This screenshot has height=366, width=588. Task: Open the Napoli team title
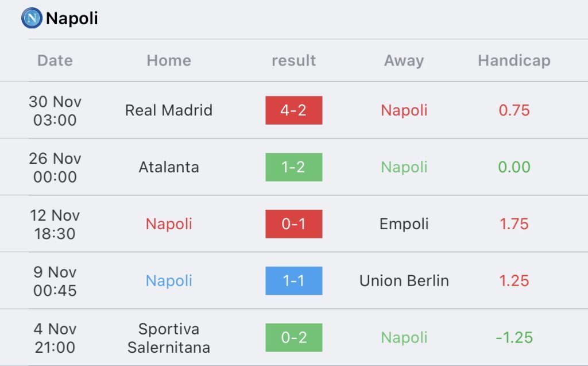[x=72, y=18]
